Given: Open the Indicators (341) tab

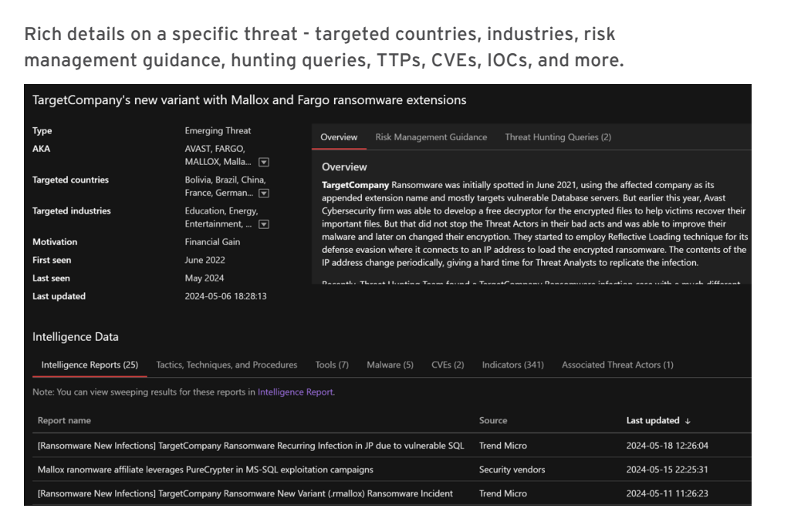Looking at the screenshot, I should click(x=513, y=365).
